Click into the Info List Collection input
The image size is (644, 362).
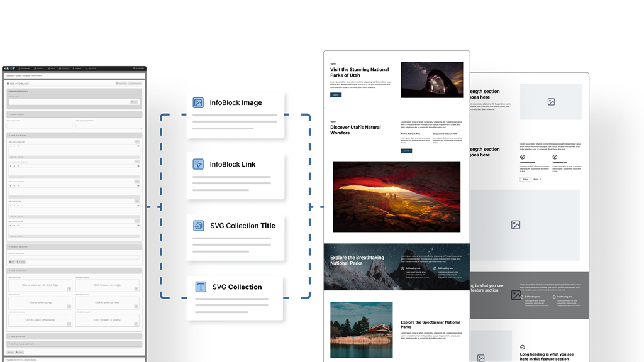click(x=74, y=257)
